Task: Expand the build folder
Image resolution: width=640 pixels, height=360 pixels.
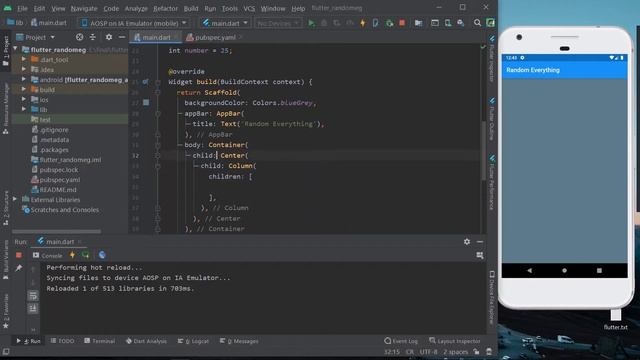Action: tap(24, 89)
